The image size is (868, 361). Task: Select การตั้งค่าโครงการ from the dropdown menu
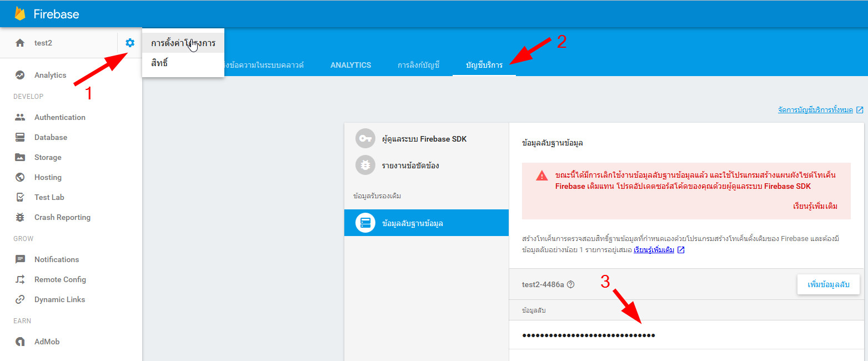tap(183, 43)
